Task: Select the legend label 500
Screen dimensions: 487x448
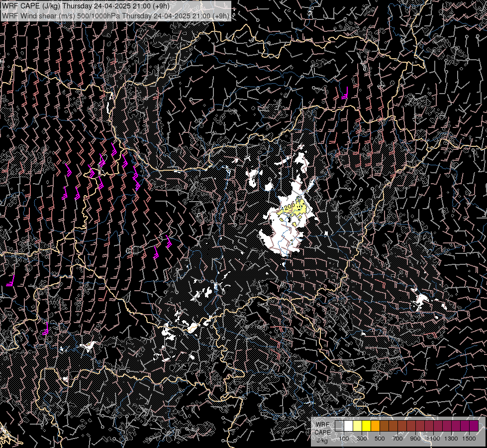Action: 380,439
